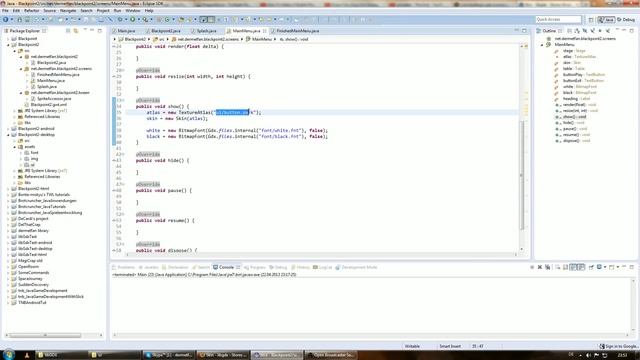Select Blackpoint2.gwt.xml in Package Explorer

point(48,104)
